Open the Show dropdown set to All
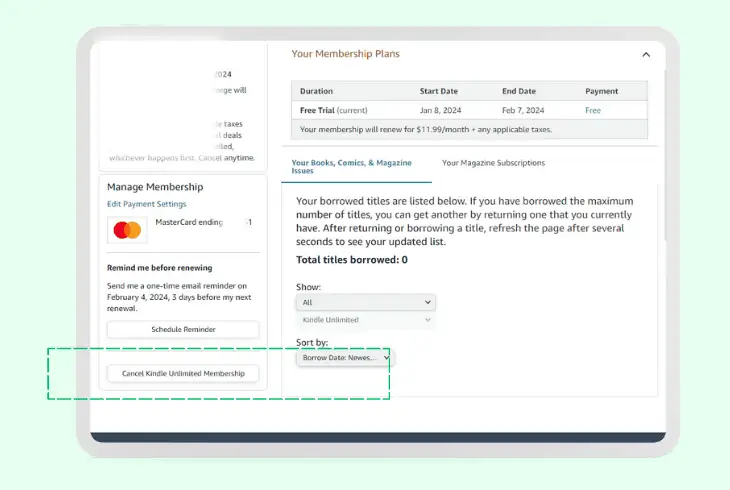Screen dimensions: 730x490 point(365,302)
